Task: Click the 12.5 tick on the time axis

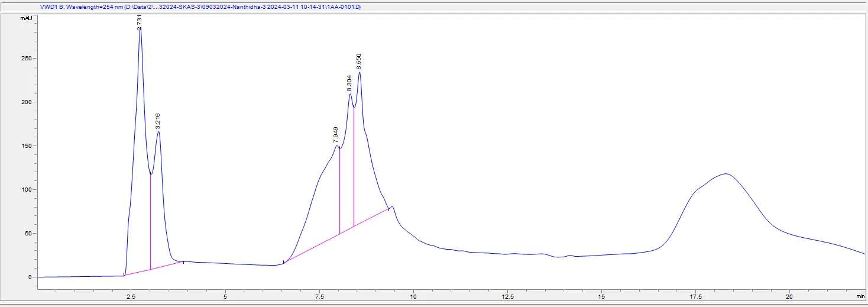Action: point(507,294)
